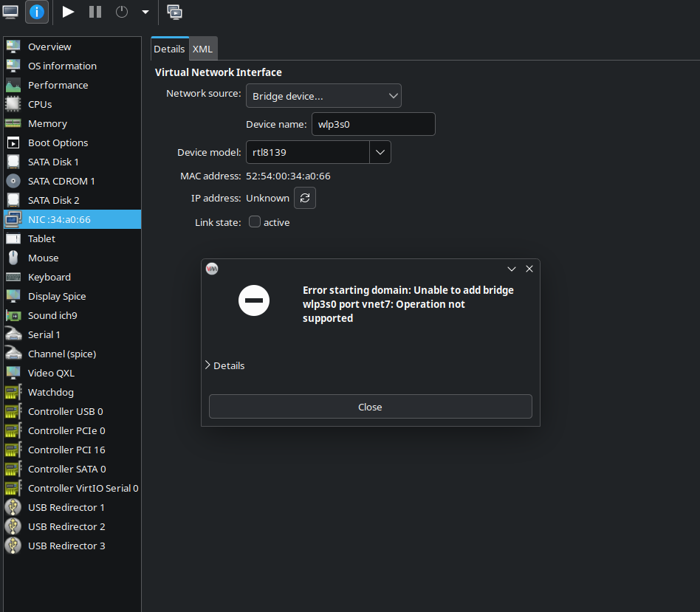Switch to the Details tab
Viewport: 700px width, 612px height.
click(169, 49)
